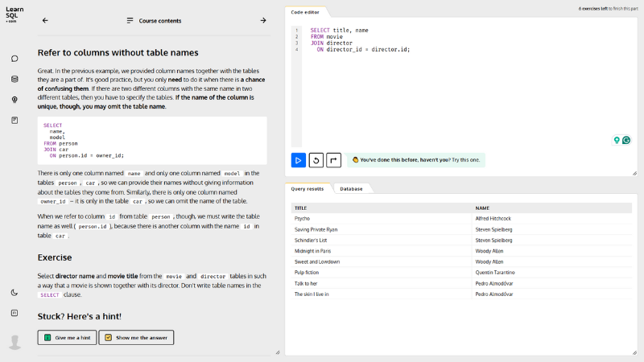Open the user profile avatar
644x362 pixels.
click(x=14, y=342)
